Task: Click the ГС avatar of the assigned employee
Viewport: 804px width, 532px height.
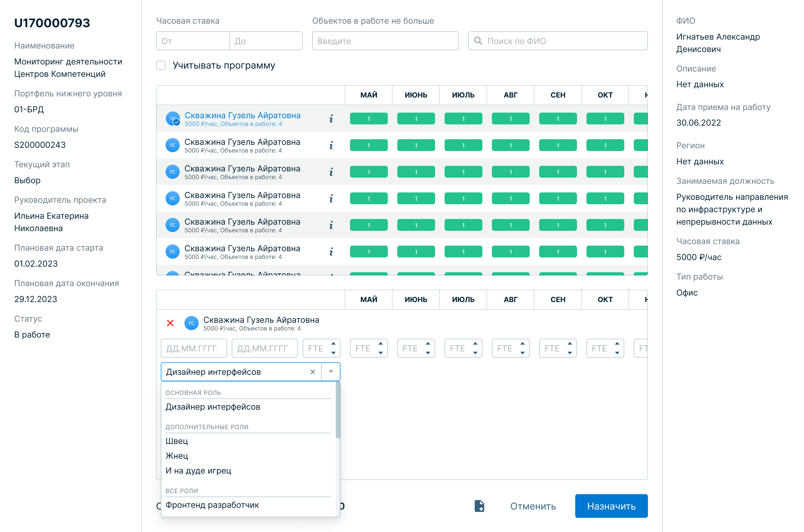Action: 191,323
